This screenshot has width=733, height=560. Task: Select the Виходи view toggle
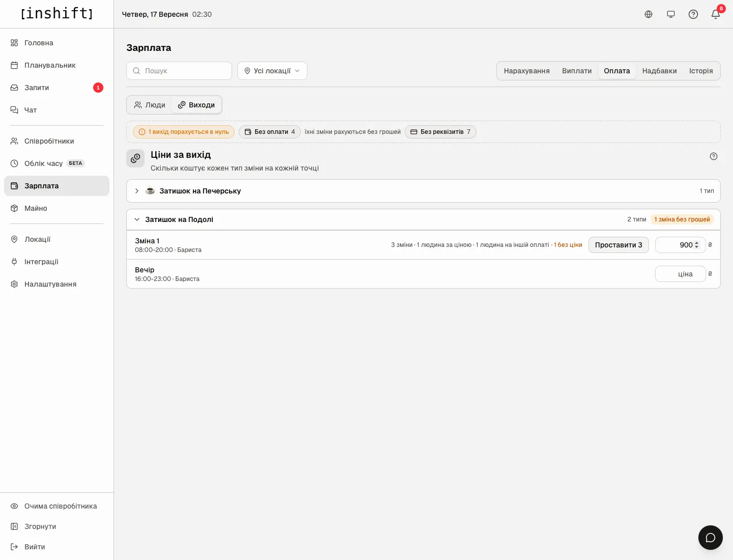point(196,105)
